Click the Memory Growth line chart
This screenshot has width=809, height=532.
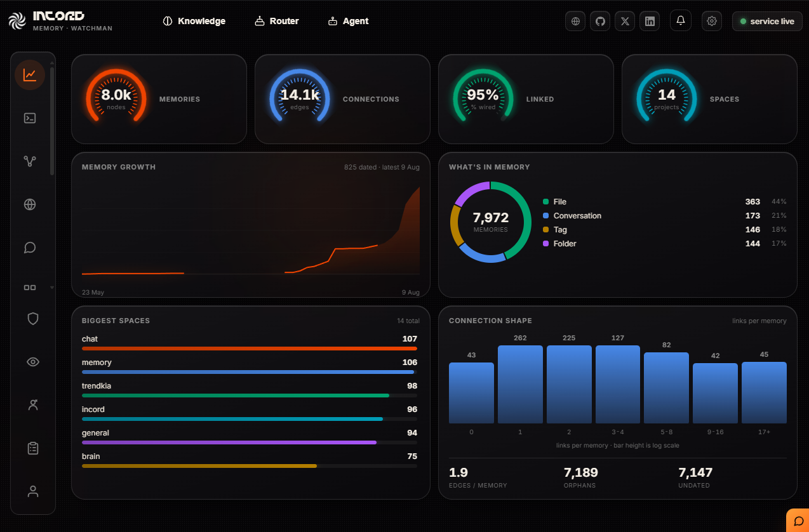click(x=251, y=230)
